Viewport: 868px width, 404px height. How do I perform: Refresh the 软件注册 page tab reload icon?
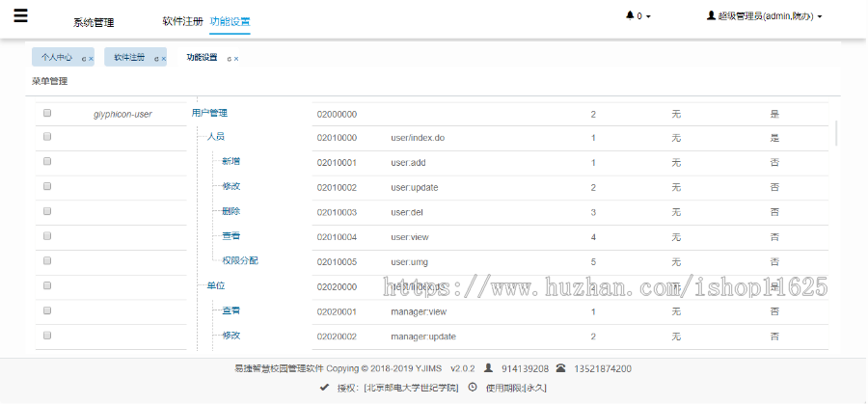click(x=156, y=58)
